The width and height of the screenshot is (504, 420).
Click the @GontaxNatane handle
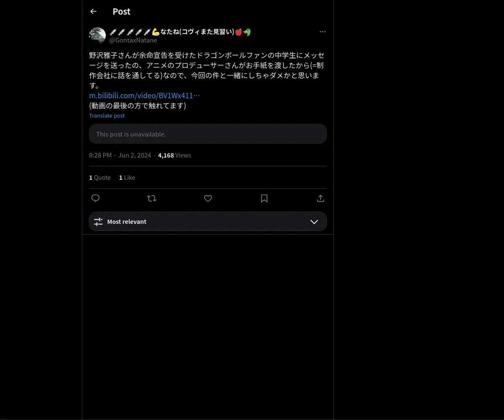click(x=133, y=40)
